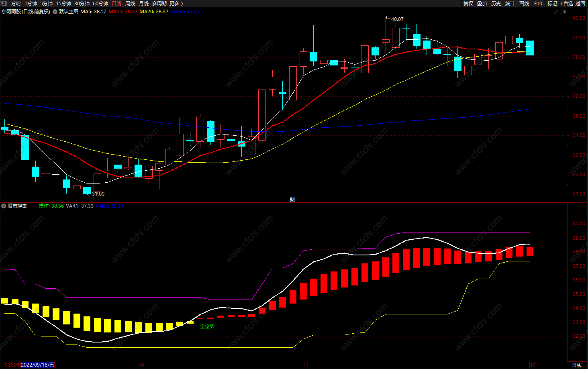Click the 财 finance marker on chart
Image resolution: width=588 pixels, height=369 pixels.
(292, 200)
